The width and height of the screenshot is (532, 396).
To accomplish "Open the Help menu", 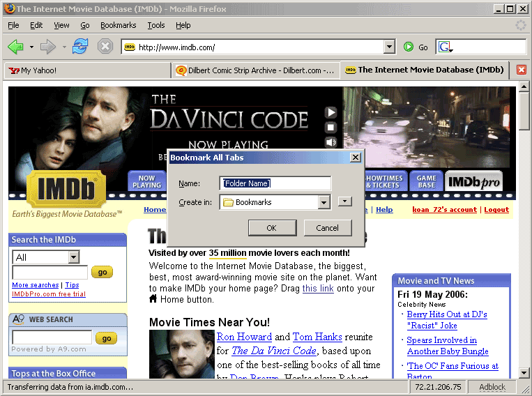I will (x=183, y=25).
